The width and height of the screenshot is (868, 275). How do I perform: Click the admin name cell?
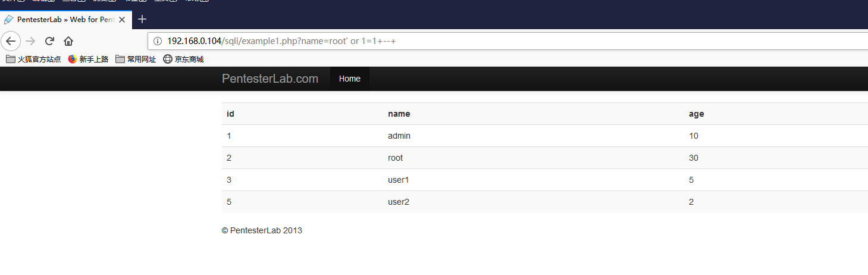(399, 136)
